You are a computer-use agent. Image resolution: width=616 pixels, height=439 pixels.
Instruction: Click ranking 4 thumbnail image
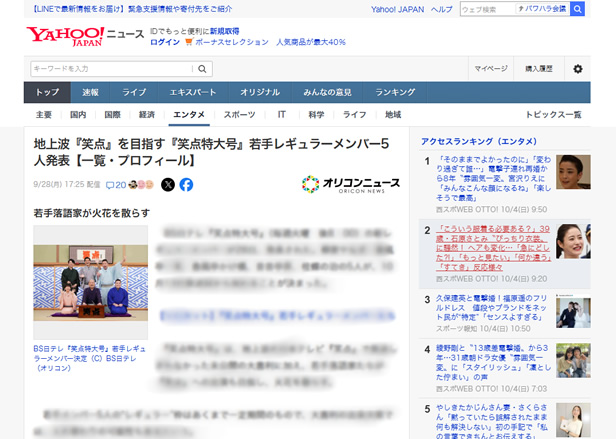point(573,360)
